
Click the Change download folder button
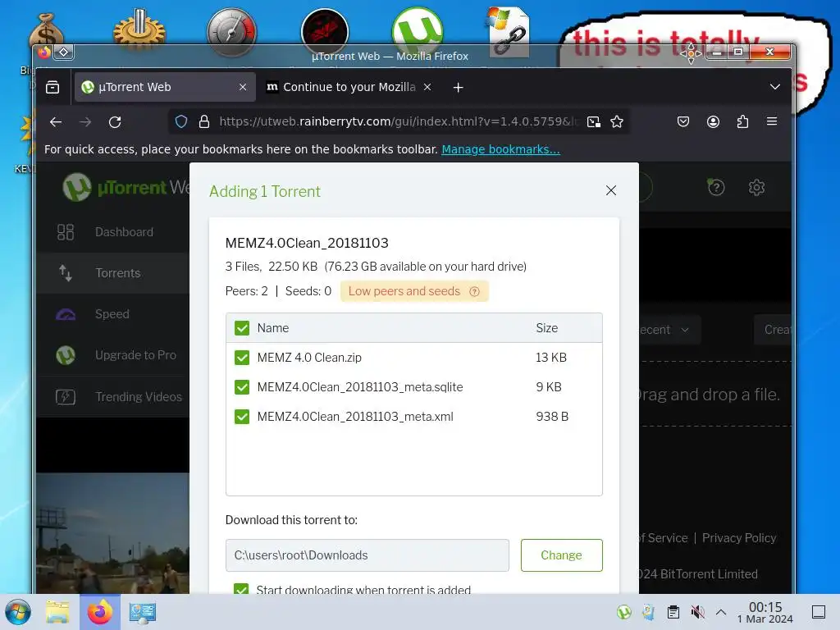(561, 555)
